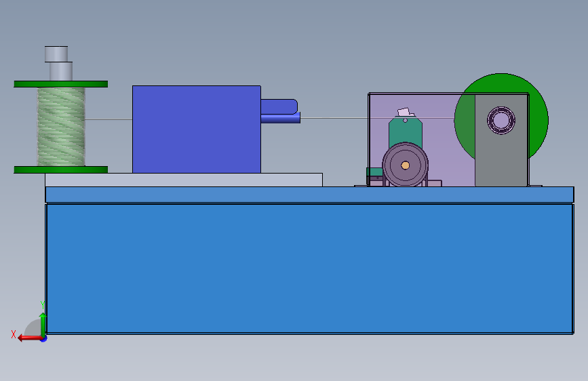Click the blue Z axis dot at triad origin
588x381 pixels.
[44, 338]
